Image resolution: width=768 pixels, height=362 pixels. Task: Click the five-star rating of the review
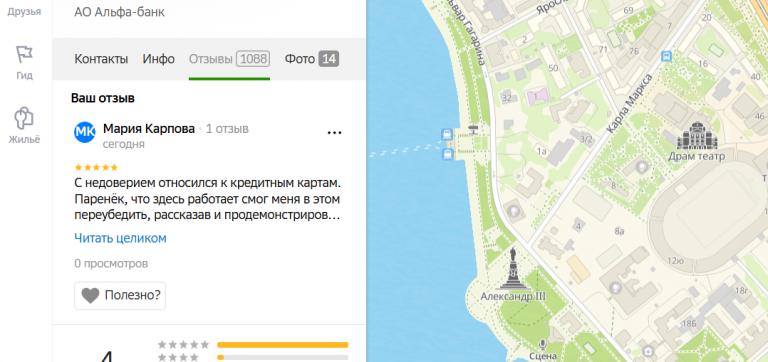pos(96,168)
